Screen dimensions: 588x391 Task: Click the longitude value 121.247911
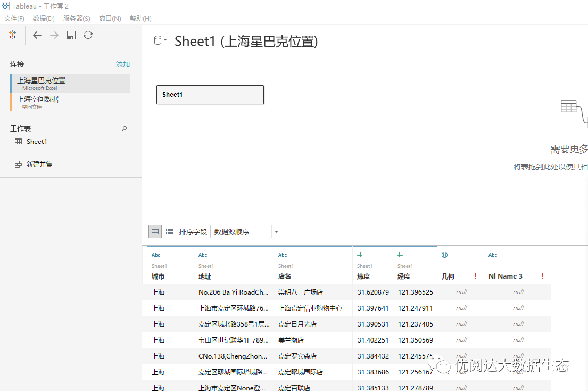pyautogui.click(x=416, y=308)
